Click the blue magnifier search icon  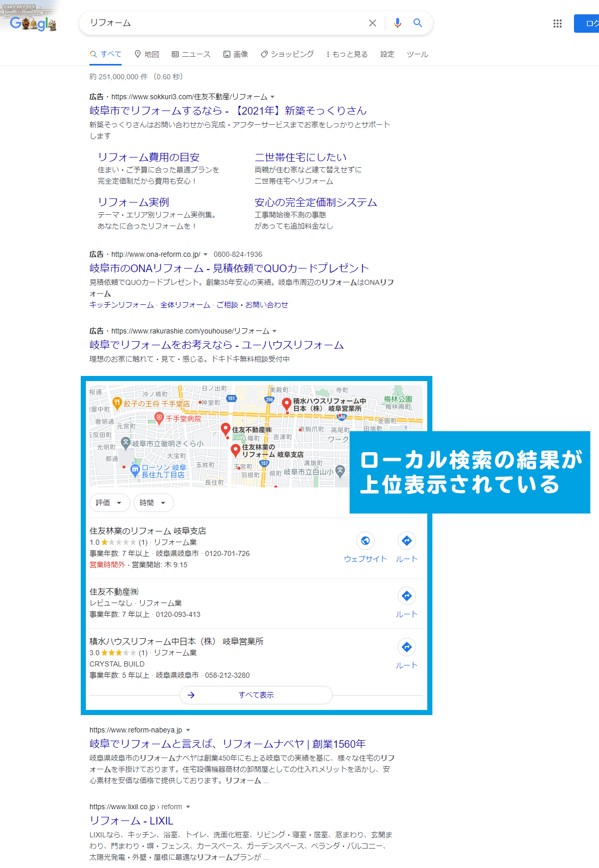coord(418,23)
